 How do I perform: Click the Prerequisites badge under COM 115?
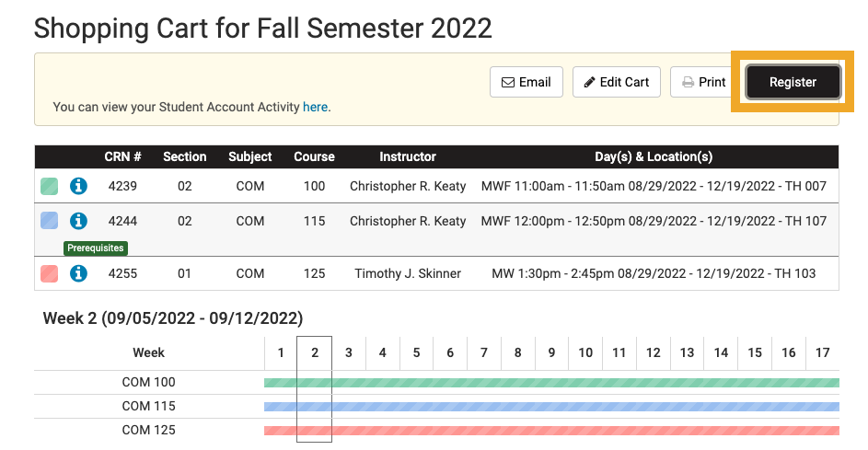pyautogui.click(x=96, y=248)
